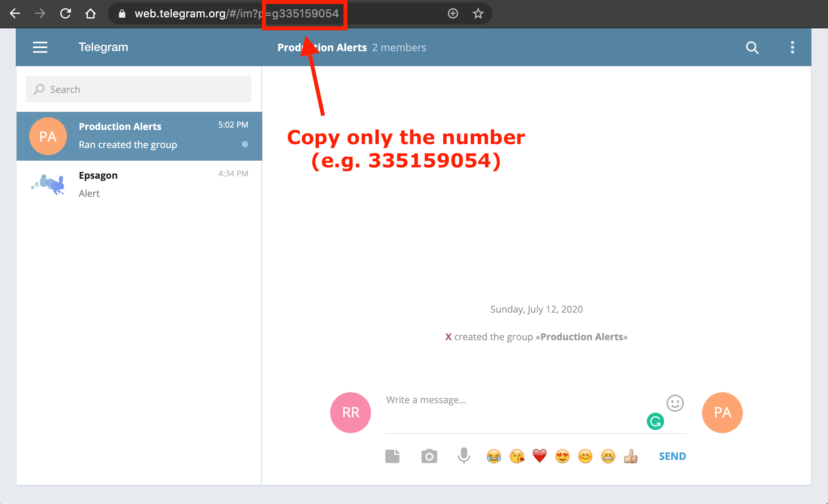Bookmark the page with the star icon

[x=478, y=13]
